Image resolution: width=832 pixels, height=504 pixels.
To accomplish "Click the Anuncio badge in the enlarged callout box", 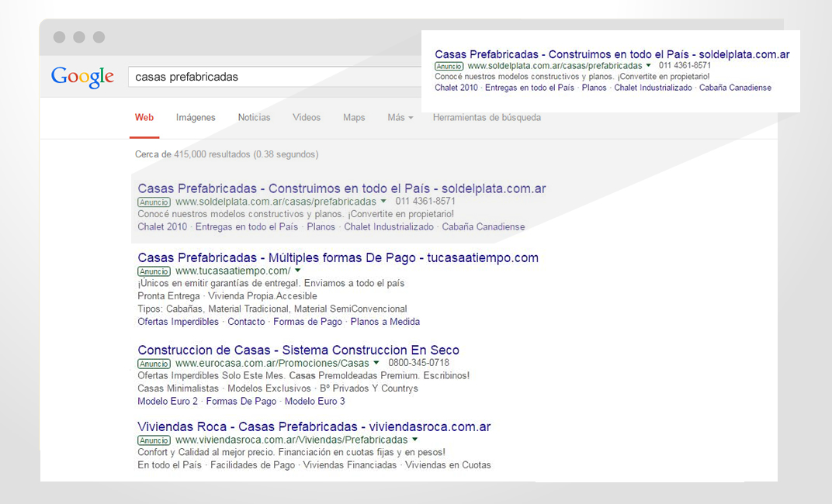I will tap(449, 66).
